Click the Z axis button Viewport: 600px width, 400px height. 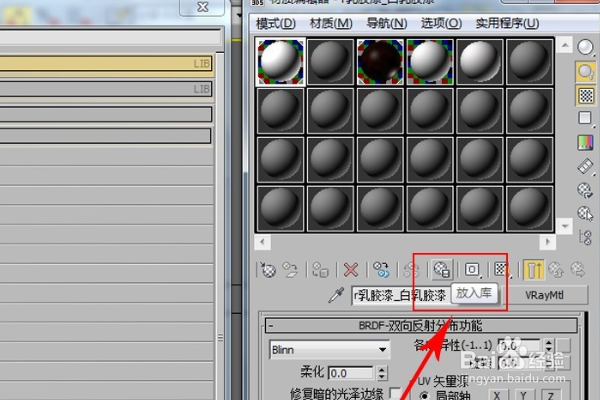[551, 394]
